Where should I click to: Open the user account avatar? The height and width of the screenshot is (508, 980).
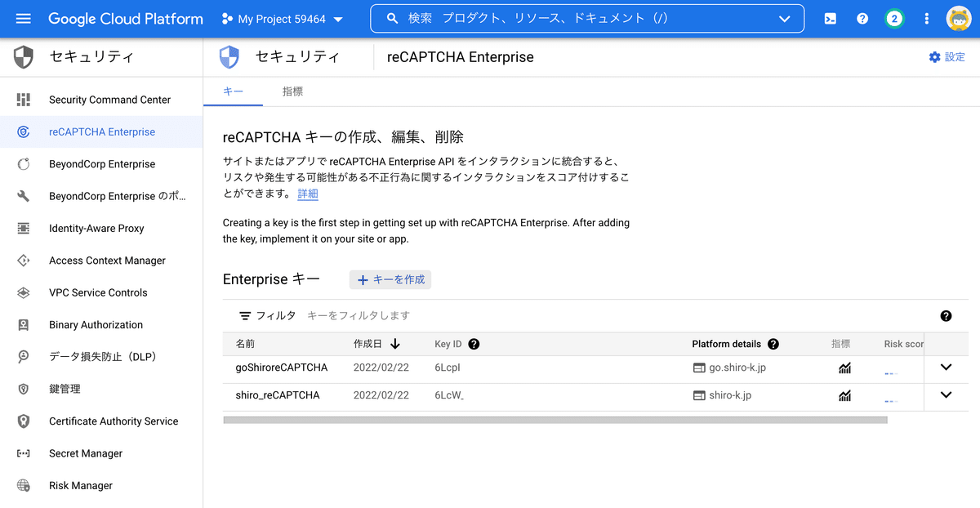pos(959,19)
